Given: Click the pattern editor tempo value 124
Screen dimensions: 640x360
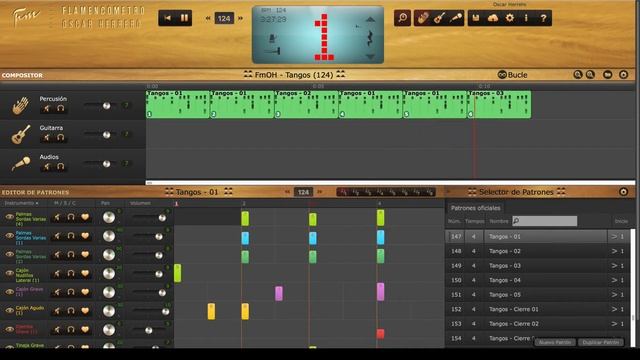Looking at the screenshot, I should tap(303, 192).
